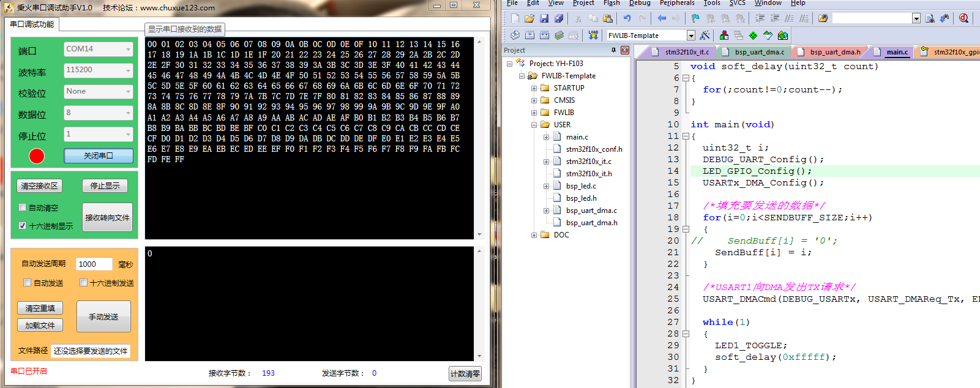Open Manage Project Items colored-blocks icon
The width and height of the screenshot is (980, 388).
click(x=724, y=35)
